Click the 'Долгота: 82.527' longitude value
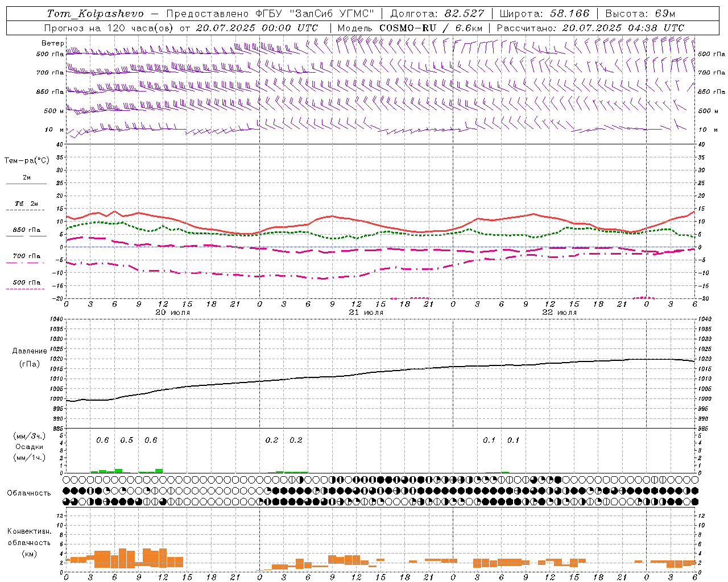The image size is (728, 582). (x=437, y=14)
